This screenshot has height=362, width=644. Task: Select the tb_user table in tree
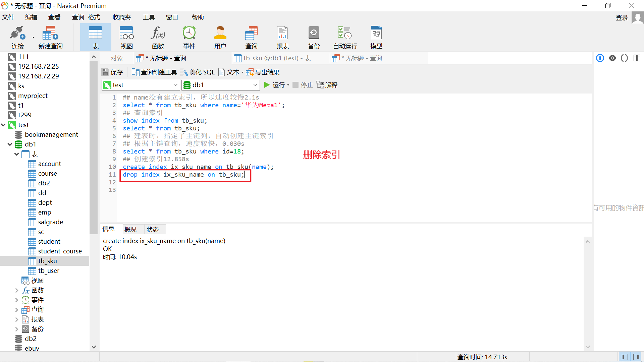pos(49,271)
